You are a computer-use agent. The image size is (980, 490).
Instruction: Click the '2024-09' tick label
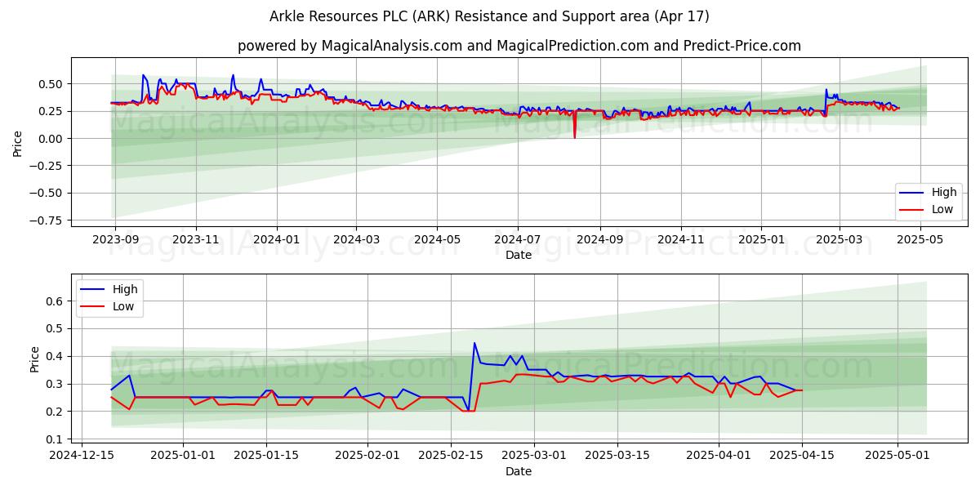(600, 239)
